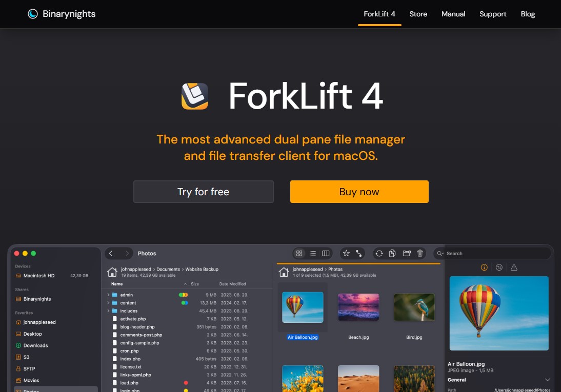
Task: Click the admin folder color tags
Action: pyautogui.click(x=183, y=295)
